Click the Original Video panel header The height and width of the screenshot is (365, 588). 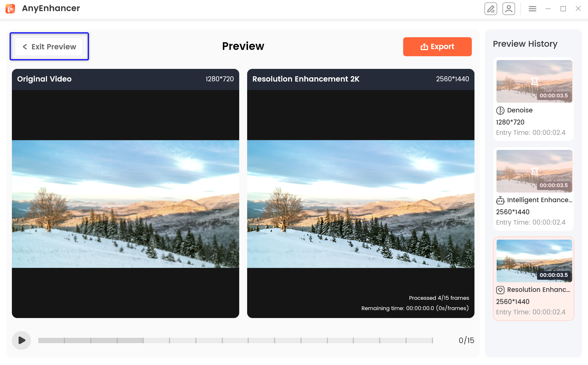[x=125, y=79]
